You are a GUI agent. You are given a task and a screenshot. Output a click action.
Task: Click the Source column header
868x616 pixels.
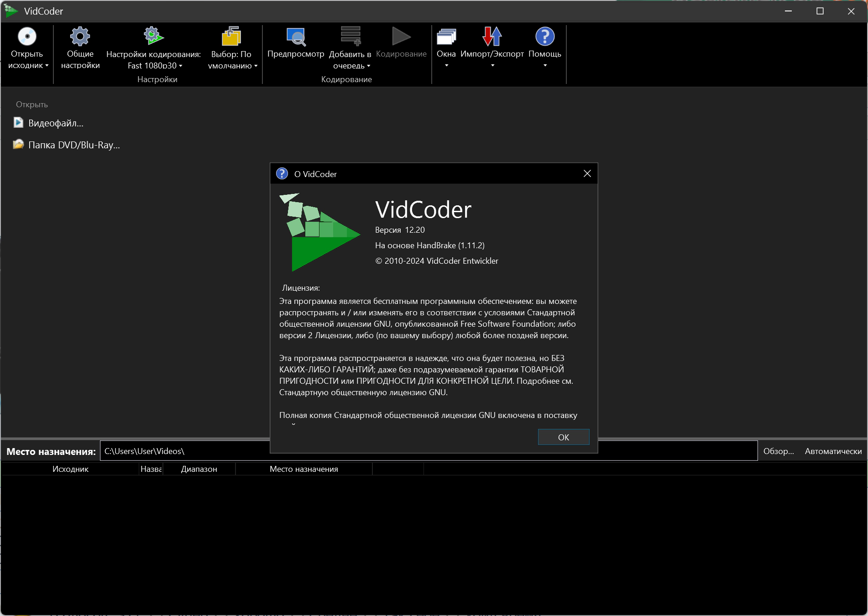tap(70, 469)
